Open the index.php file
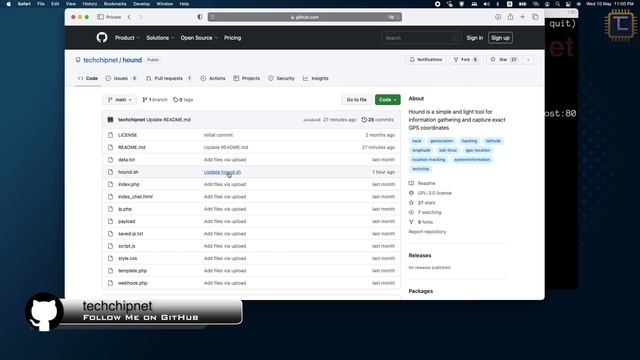The image size is (640, 360). tap(129, 184)
